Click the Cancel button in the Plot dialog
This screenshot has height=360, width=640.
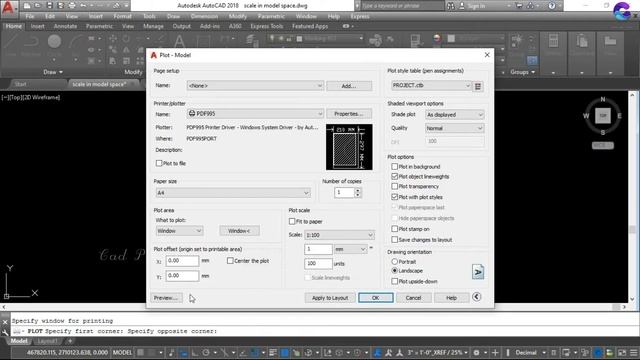coord(413,298)
